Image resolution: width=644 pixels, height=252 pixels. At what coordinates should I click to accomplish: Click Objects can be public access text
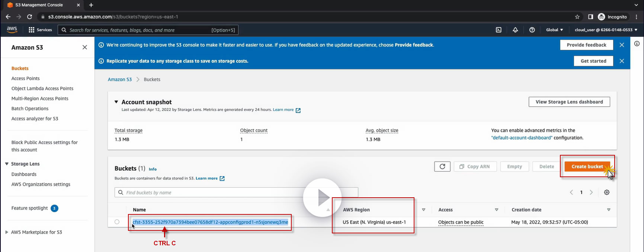[461, 222]
